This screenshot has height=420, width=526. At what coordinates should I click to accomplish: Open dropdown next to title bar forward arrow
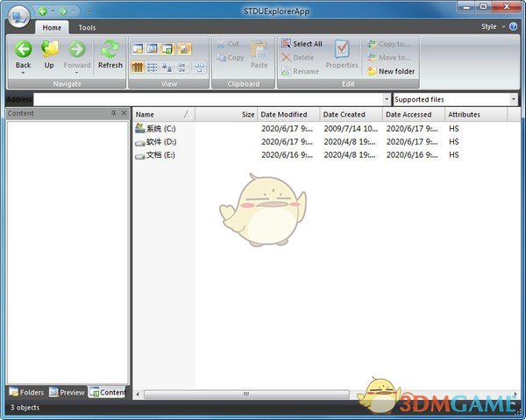[73, 11]
